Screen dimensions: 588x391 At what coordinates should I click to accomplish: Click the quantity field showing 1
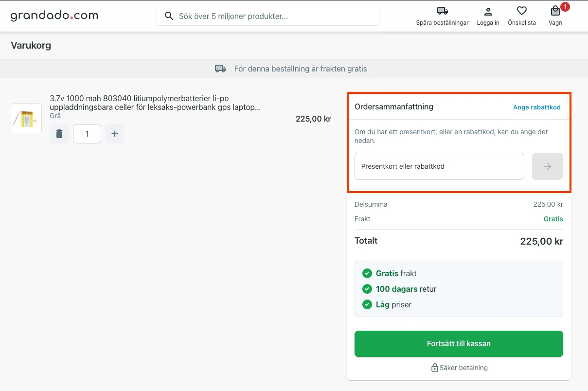click(87, 134)
